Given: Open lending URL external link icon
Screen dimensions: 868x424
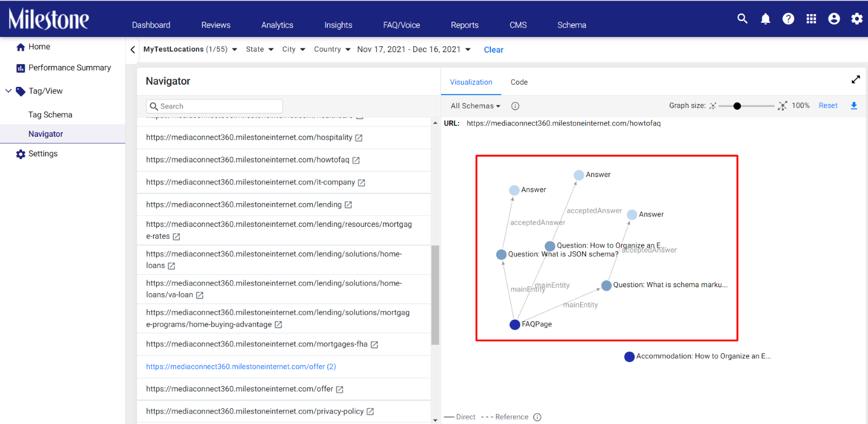Looking at the screenshot, I should tap(348, 205).
